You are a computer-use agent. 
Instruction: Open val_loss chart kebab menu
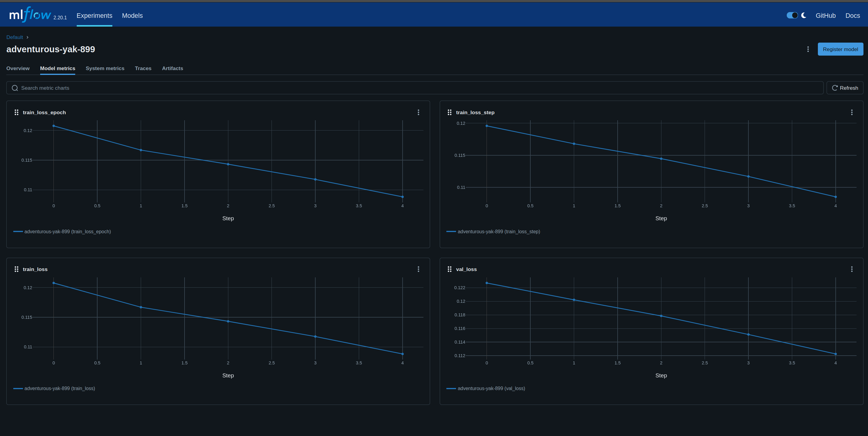(852, 269)
